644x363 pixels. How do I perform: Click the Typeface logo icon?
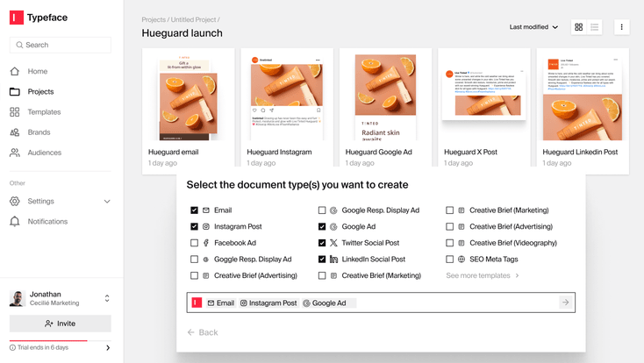17,18
